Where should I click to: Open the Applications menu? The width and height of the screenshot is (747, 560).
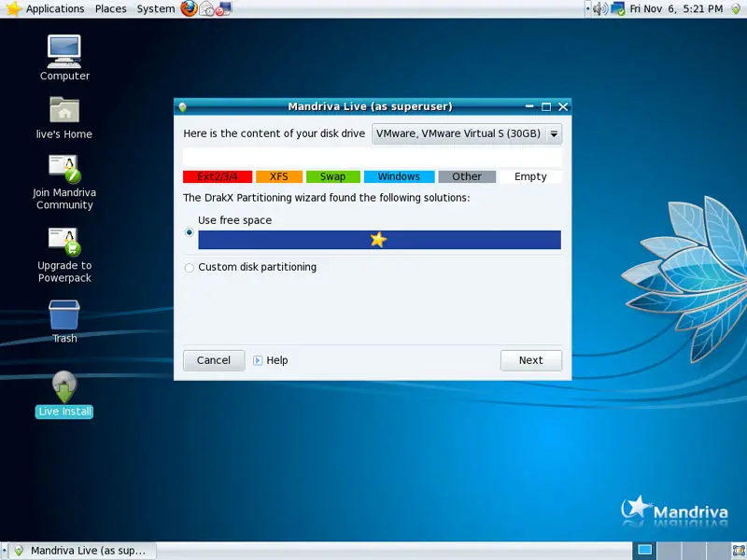55,8
